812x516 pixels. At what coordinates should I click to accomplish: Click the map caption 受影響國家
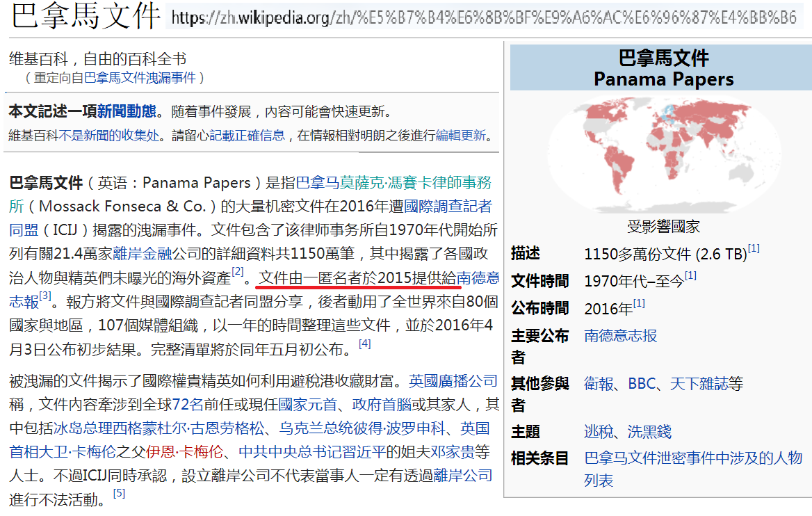(x=663, y=227)
